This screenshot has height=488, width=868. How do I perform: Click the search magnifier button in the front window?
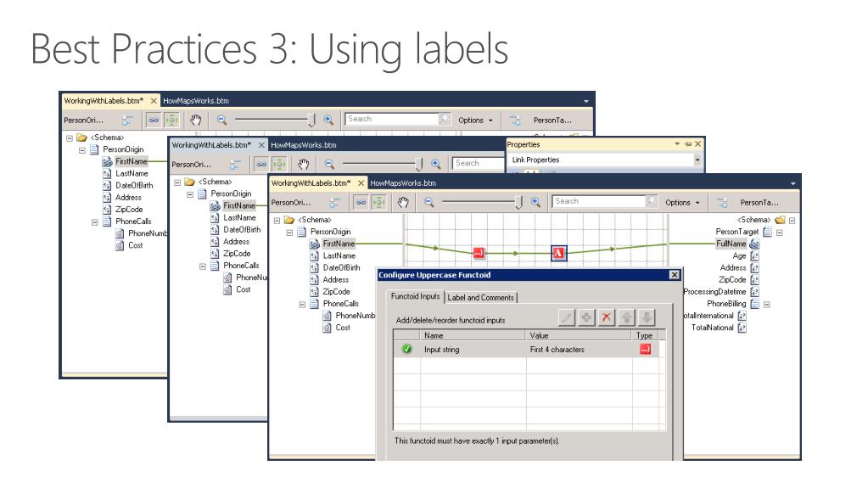(x=651, y=202)
